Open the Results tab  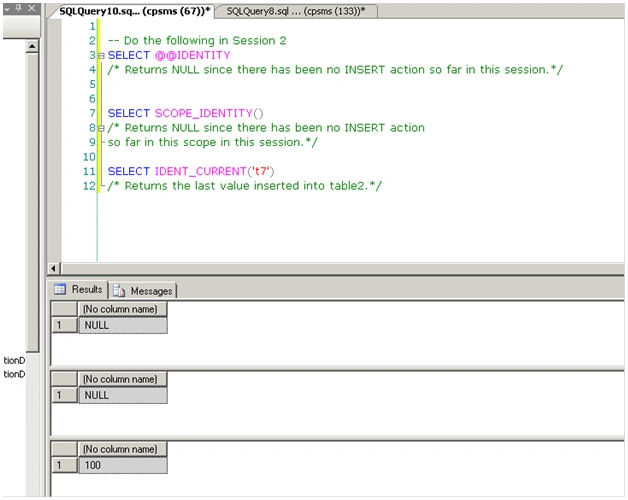(78, 289)
